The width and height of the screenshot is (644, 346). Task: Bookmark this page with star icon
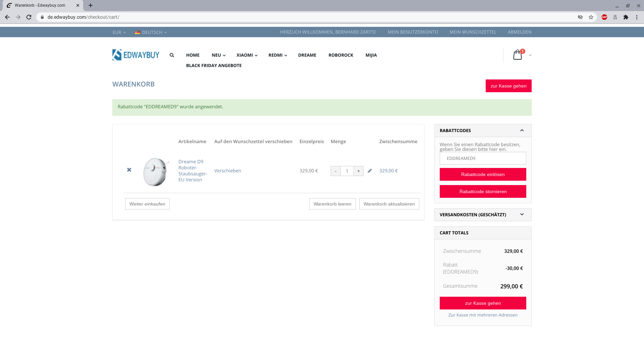click(x=591, y=17)
